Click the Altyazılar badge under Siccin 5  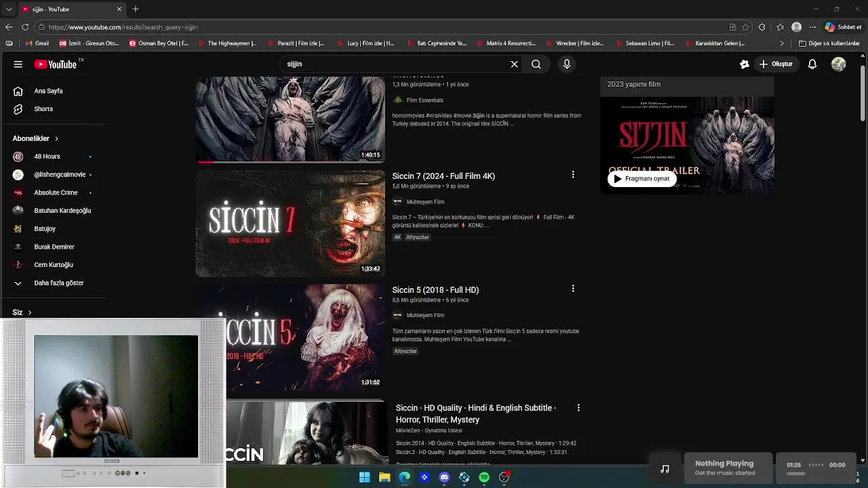pyautogui.click(x=406, y=351)
